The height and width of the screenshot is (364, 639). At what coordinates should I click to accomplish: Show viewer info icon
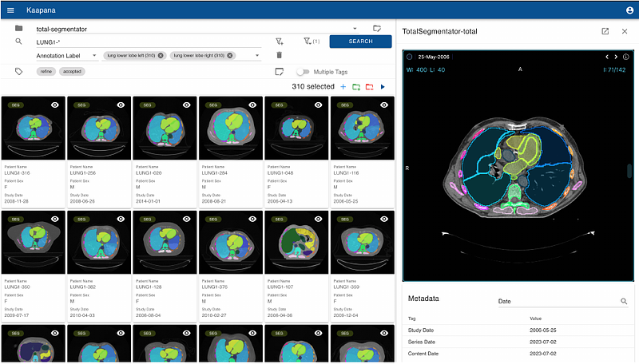coord(626,57)
